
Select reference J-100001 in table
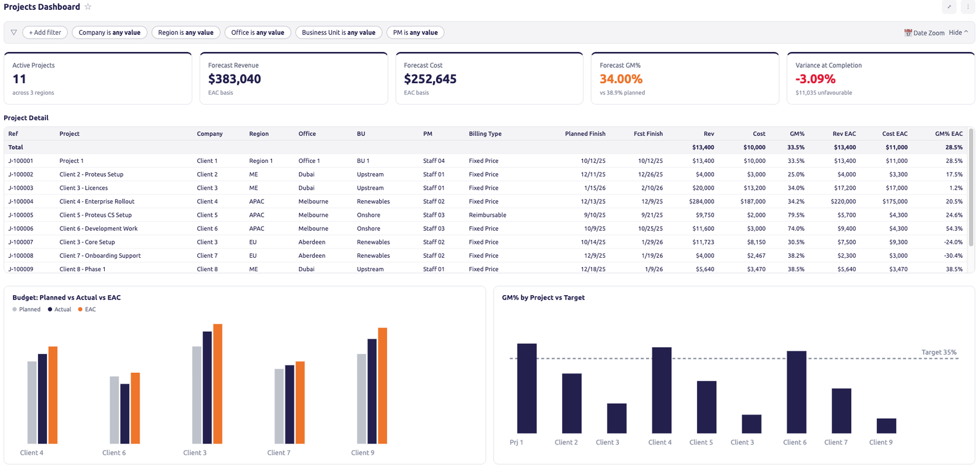point(21,161)
